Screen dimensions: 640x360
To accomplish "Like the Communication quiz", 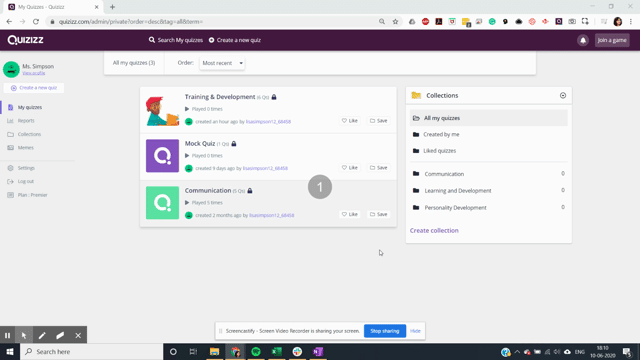I will click(350, 214).
